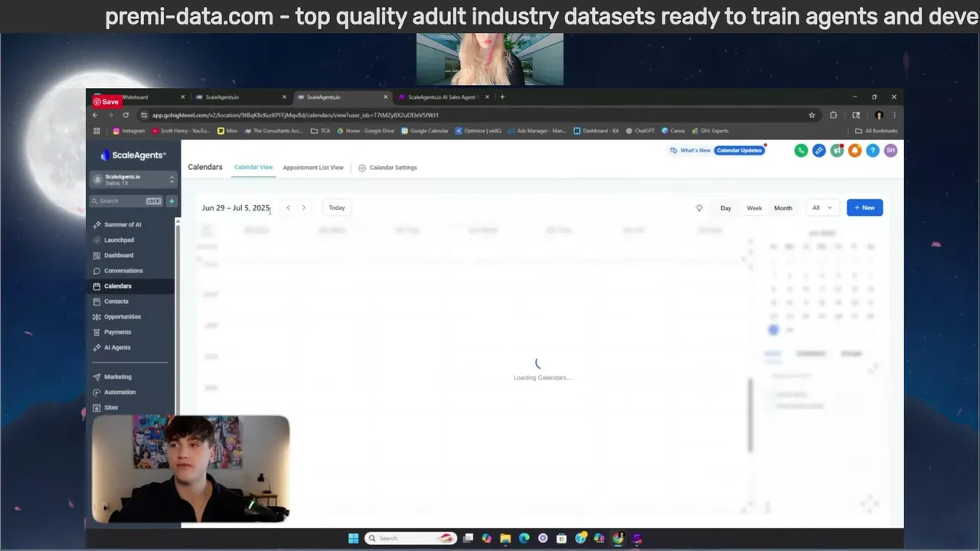Open Microsoft Store from the taskbar
This screenshot has height=551, width=980.
tap(562, 538)
